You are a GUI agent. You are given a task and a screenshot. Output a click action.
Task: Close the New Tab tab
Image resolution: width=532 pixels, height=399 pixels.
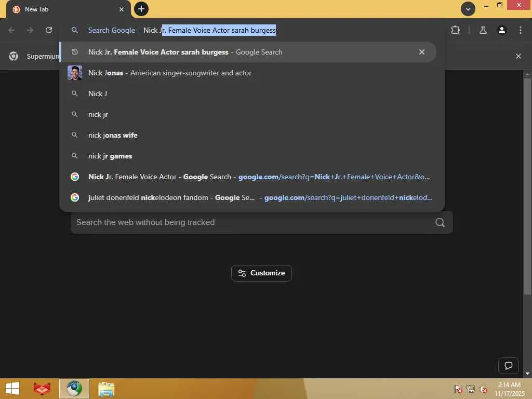coord(122,9)
